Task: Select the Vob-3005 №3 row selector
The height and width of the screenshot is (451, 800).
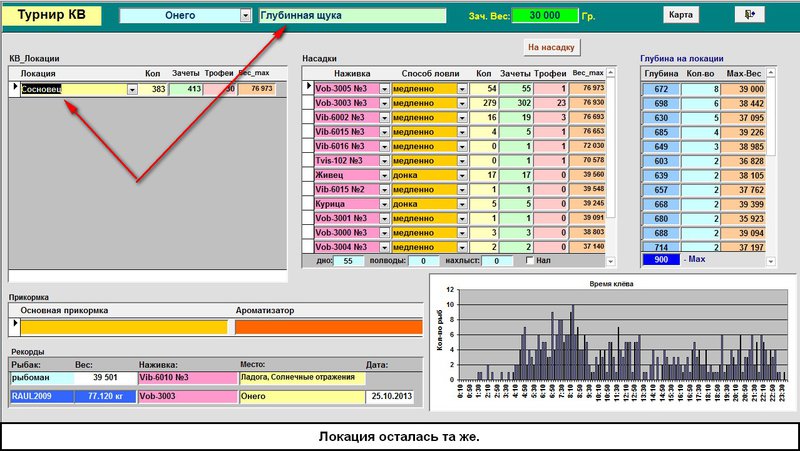Action: click(308, 88)
